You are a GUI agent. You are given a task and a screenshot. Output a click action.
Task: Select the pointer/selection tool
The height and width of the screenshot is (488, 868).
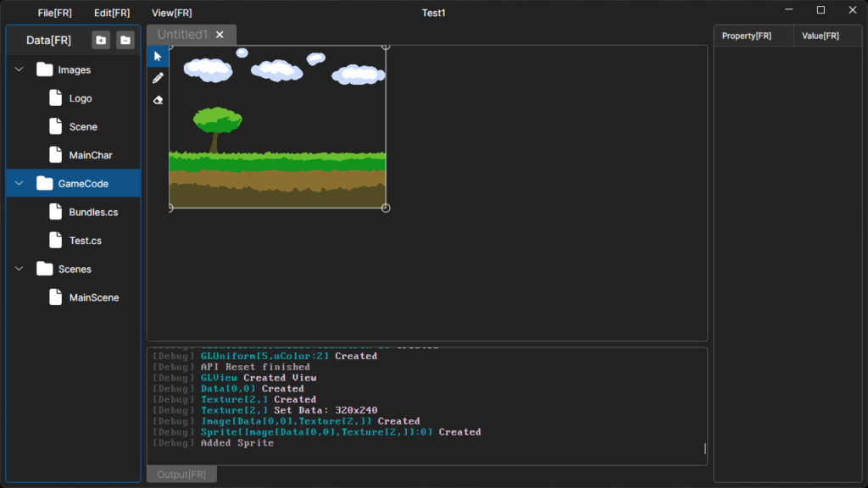coord(158,57)
